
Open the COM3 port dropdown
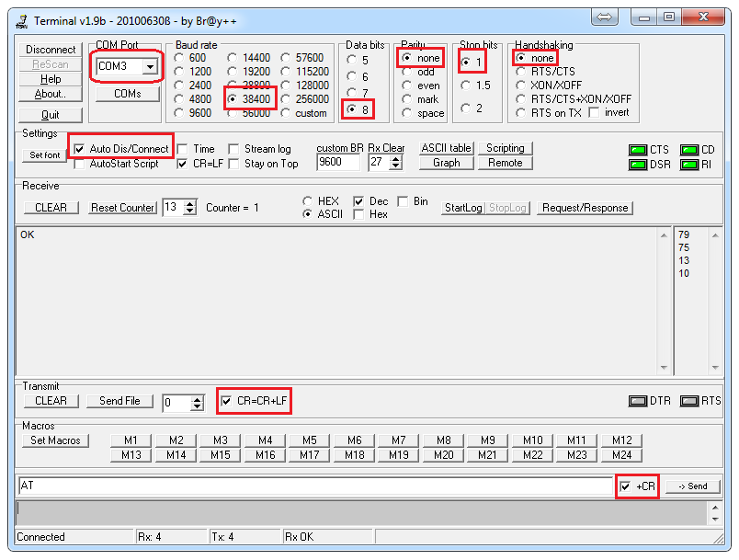point(150,66)
